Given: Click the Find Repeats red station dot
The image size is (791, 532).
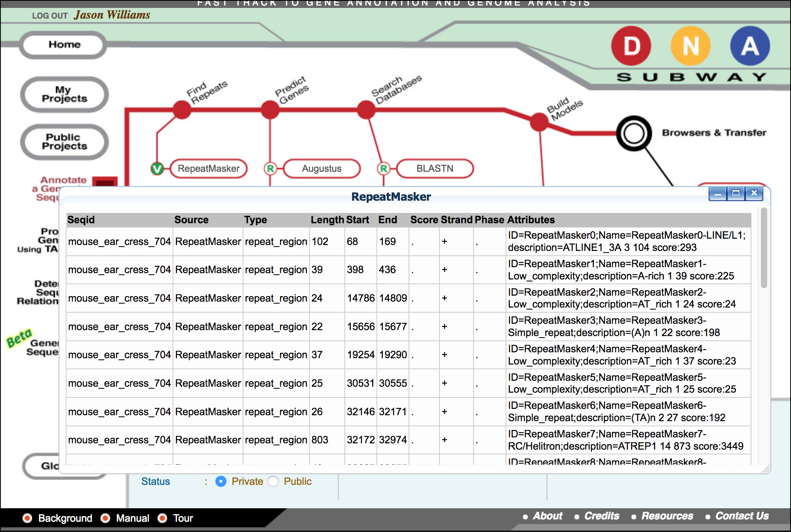Looking at the screenshot, I should 182,110.
